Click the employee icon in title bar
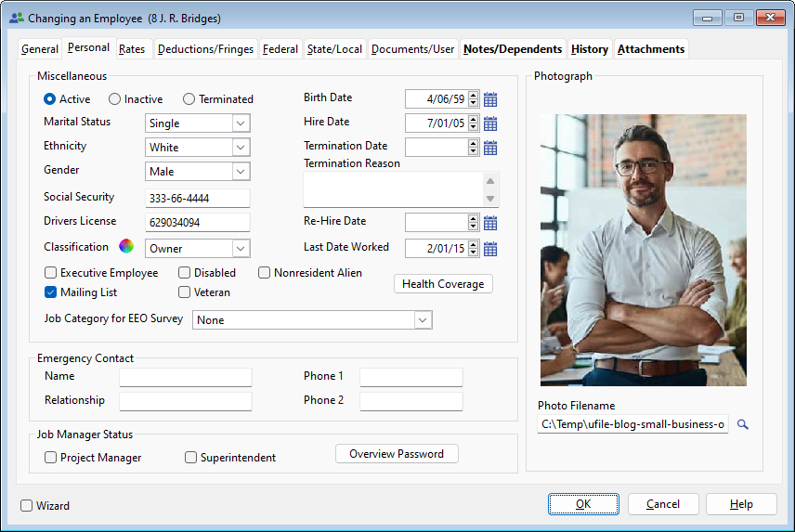This screenshot has width=795, height=532. point(17,18)
